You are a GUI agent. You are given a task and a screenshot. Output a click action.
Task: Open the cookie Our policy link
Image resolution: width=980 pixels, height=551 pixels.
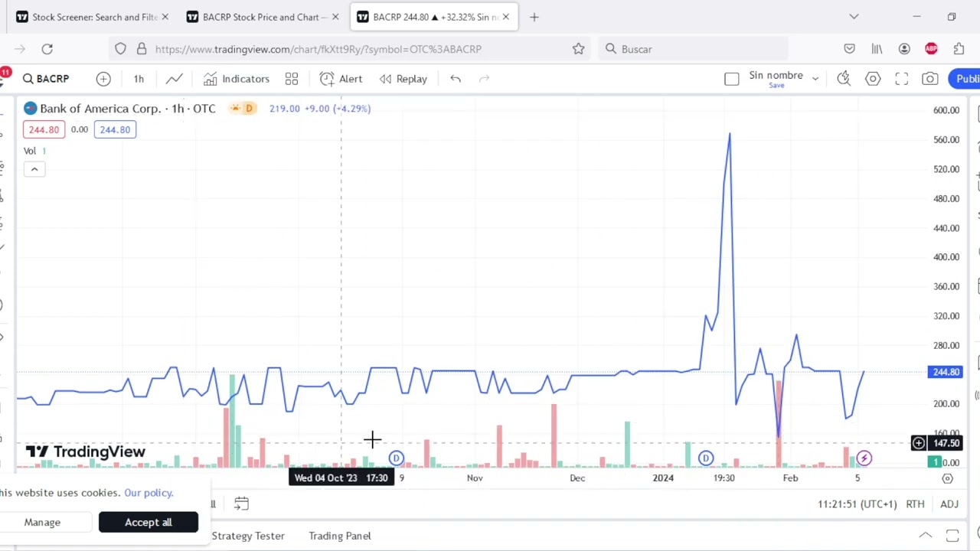pyautogui.click(x=149, y=493)
